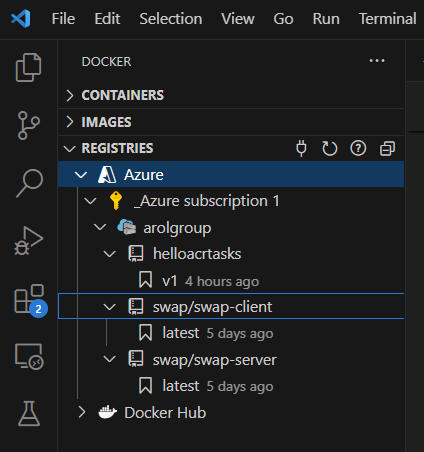Click the swap/swap-client repository icon

[x=136, y=307]
